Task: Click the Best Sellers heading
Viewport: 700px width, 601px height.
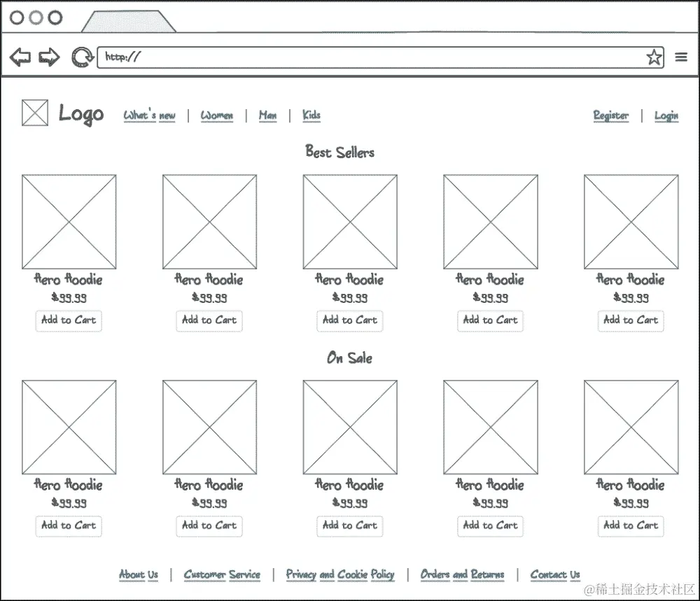Action: coord(339,152)
